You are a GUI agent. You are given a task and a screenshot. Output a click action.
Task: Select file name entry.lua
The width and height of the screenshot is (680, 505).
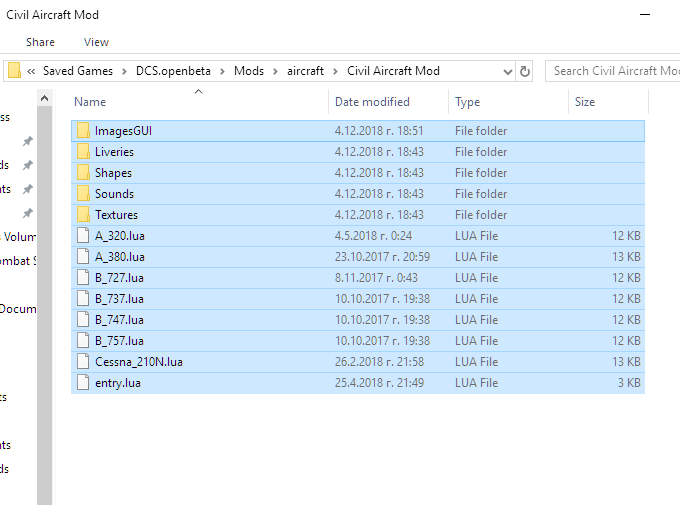(118, 383)
